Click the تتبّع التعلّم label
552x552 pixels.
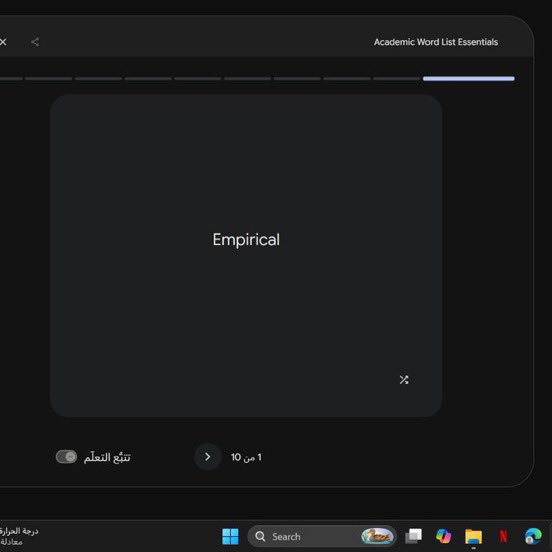pos(107,457)
